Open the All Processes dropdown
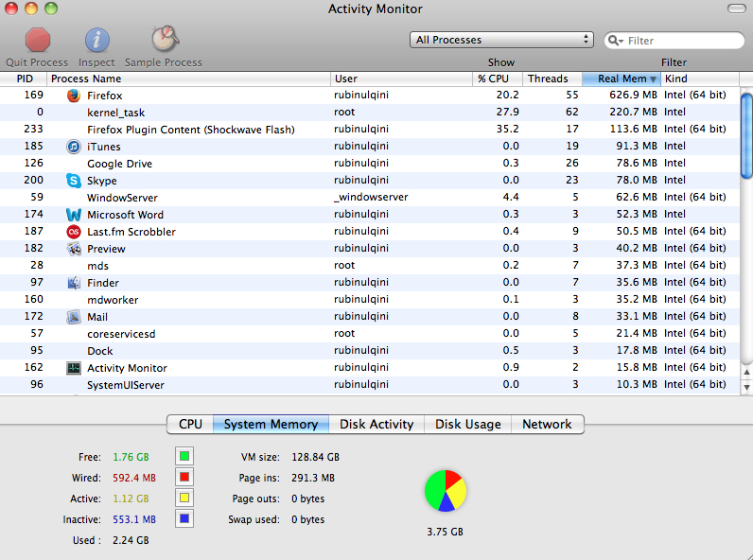753x560 pixels. point(501,40)
